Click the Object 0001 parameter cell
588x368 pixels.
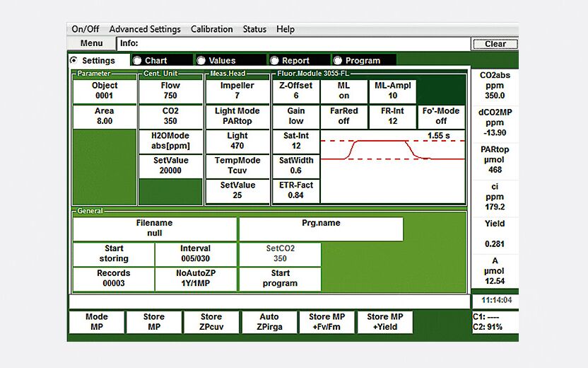coord(105,91)
